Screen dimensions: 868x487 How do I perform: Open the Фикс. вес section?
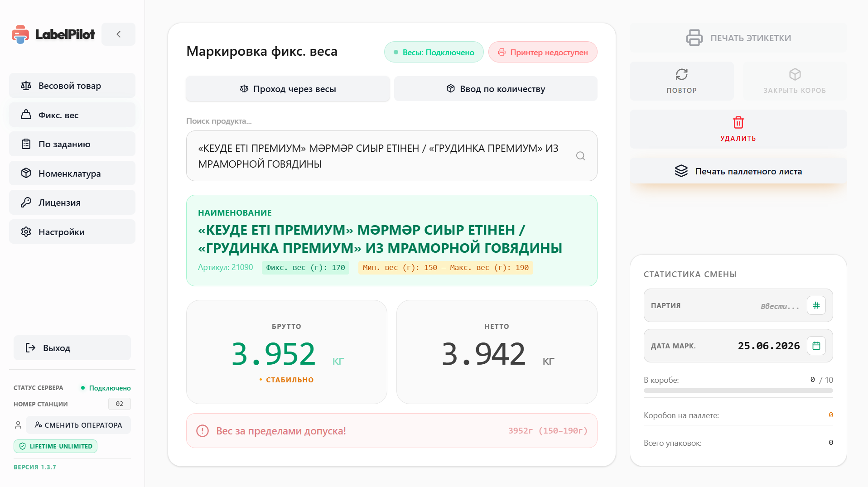click(72, 115)
